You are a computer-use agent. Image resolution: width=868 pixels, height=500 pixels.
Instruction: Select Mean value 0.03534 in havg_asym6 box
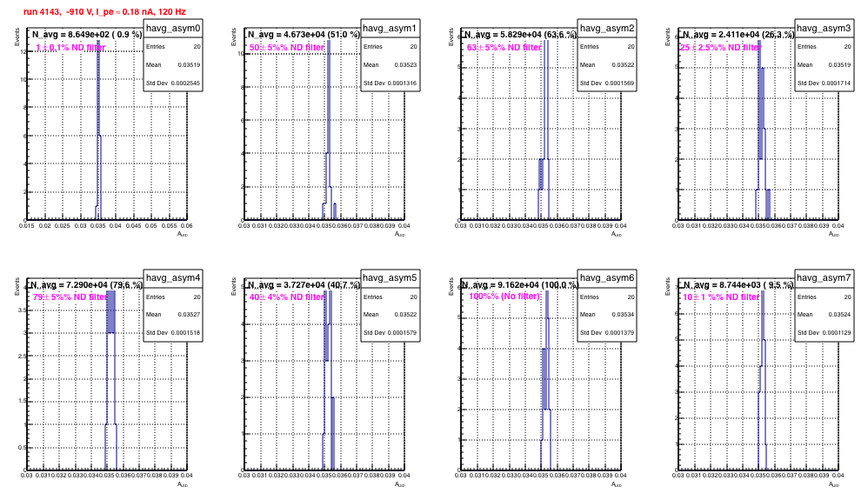[624, 315]
